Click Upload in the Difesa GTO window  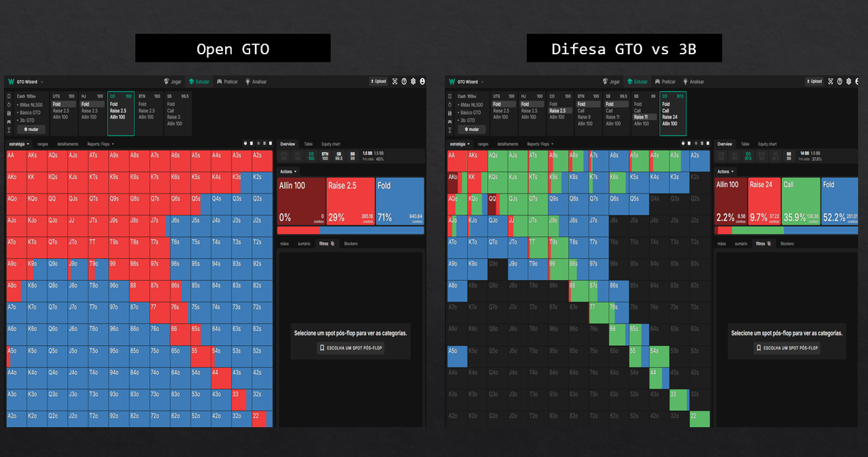[815, 81]
